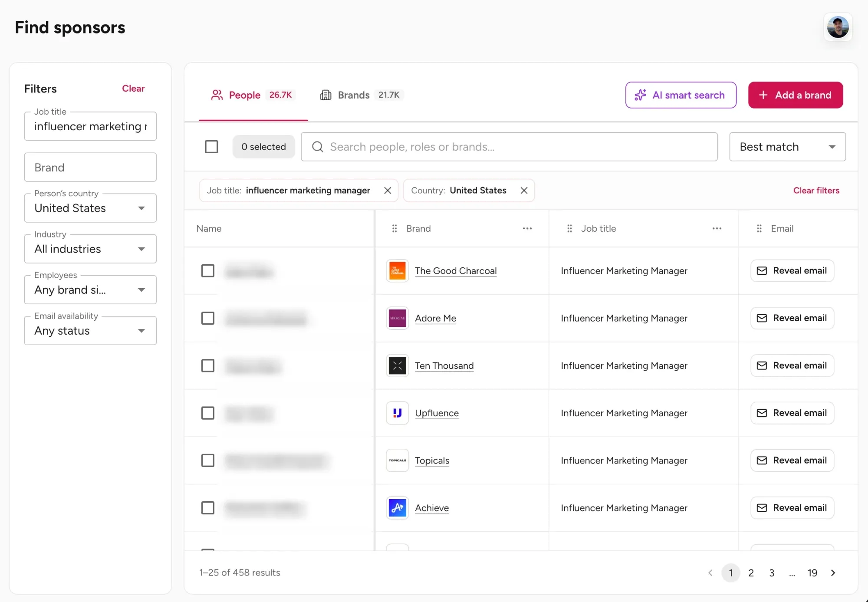Switch to the Brands tab
868x602 pixels.
click(x=362, y=95)
